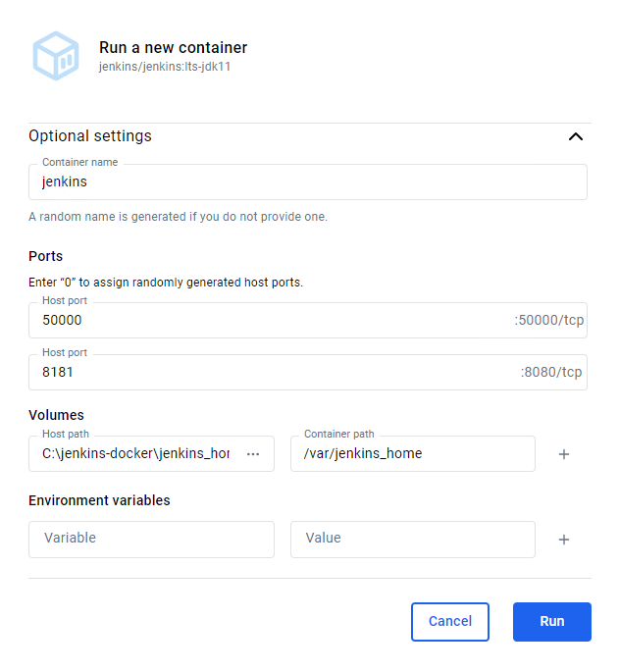
Task: Add another volume with plus icon
Action: 564,454
